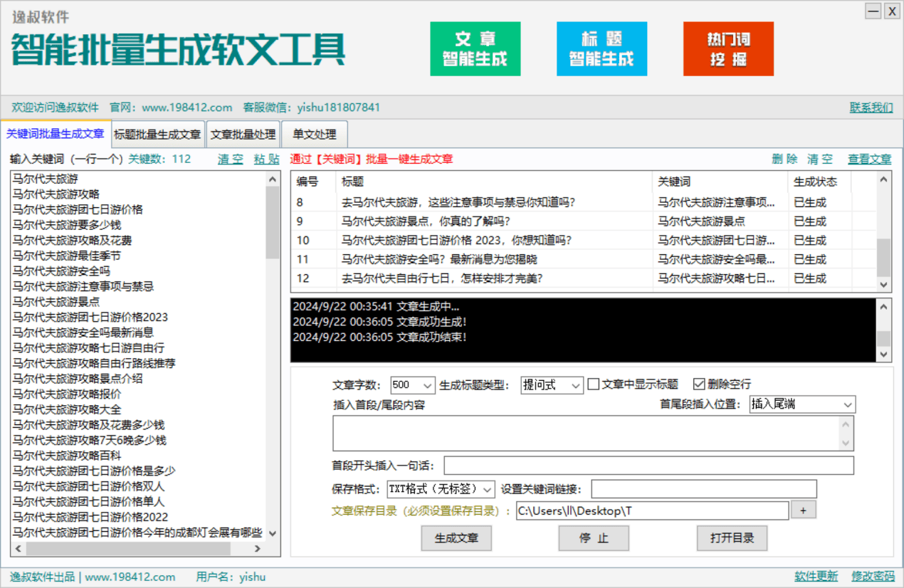Click the 粘贴 paste link
The width and height of the screenshot is (904, 588).
(266, 159)
